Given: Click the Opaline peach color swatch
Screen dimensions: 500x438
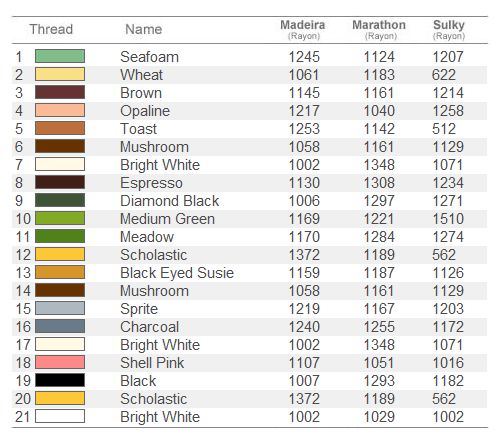Looking at the screenshot, I should click(x=60, y=110).
